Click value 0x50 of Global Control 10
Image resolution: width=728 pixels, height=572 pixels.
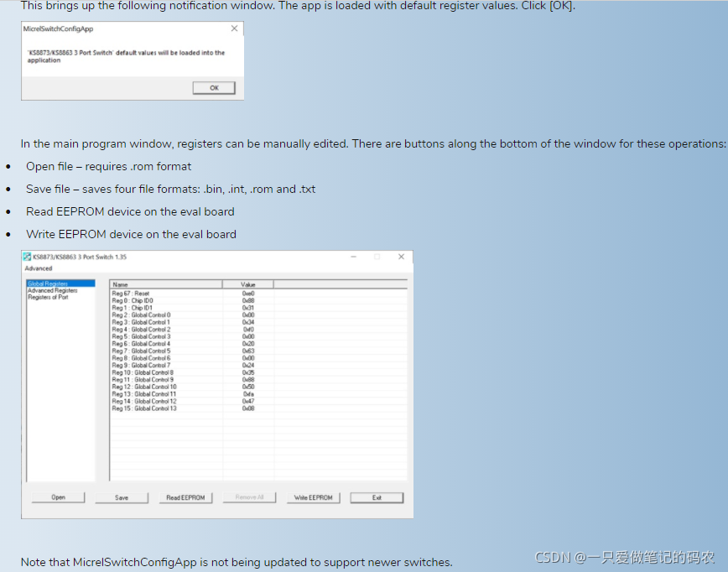(248, 387)
